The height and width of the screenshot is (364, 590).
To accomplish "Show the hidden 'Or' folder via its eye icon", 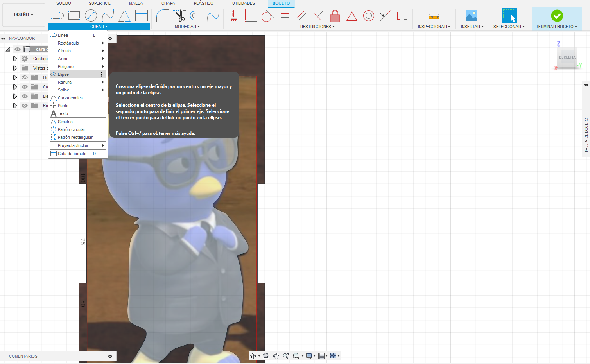I will 25,77.
